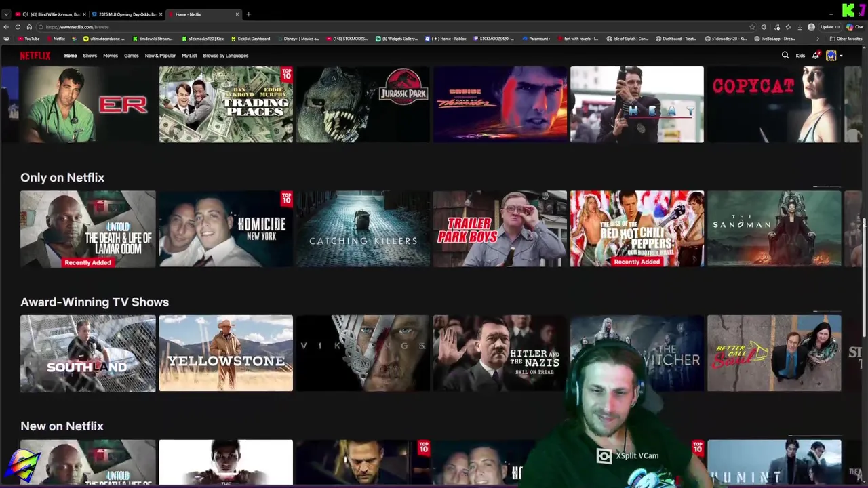Viewport: 868px width, 488px height.
Task: Select the Home - Netflix tab
Action: pyautogui.click(x=203, y=14)
